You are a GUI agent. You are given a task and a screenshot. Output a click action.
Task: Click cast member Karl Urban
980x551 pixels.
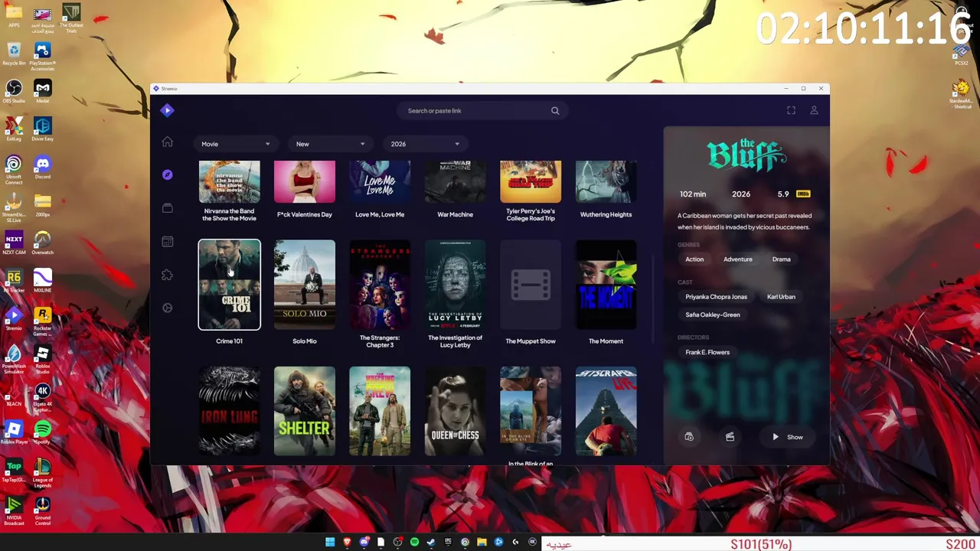(781, 297)
